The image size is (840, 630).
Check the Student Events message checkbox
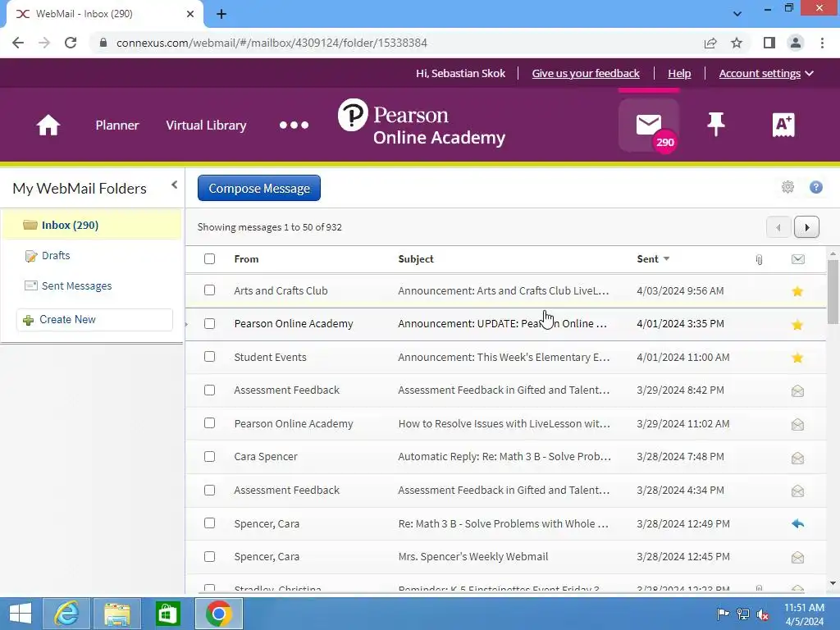pos(209,357)
